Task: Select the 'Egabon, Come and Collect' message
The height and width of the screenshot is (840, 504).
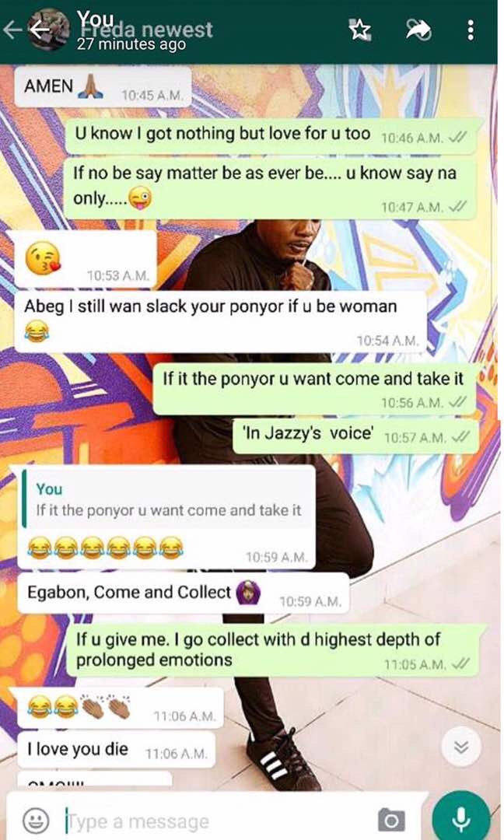Action: (184, 593)
